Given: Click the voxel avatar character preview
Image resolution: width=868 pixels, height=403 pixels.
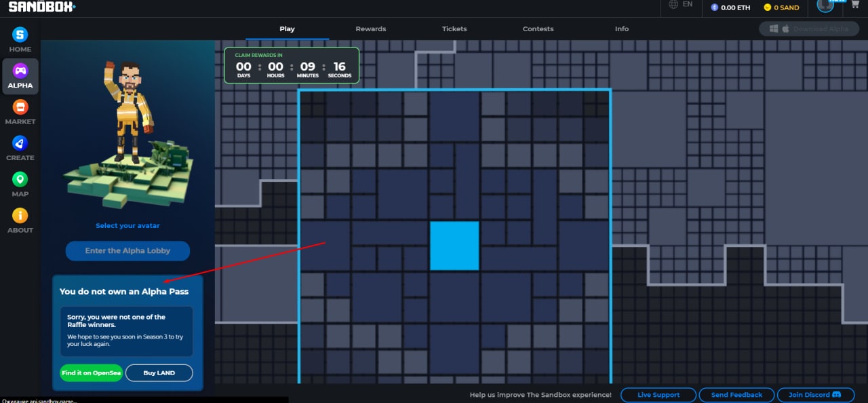Looking at the screenshot, I should pos(127,112).
